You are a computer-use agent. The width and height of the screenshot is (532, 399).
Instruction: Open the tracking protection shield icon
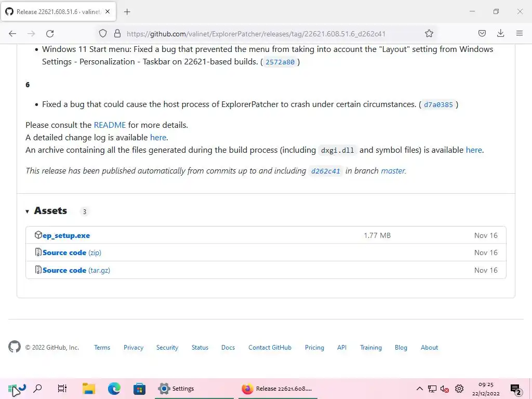pyautogui.click(x=103, y=33)
